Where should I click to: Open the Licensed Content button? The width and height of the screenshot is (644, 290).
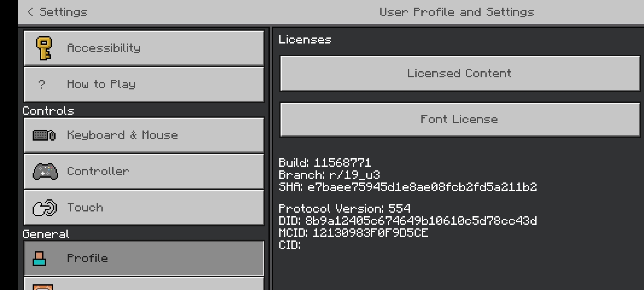pyautogui.click(x=459, y=73)
